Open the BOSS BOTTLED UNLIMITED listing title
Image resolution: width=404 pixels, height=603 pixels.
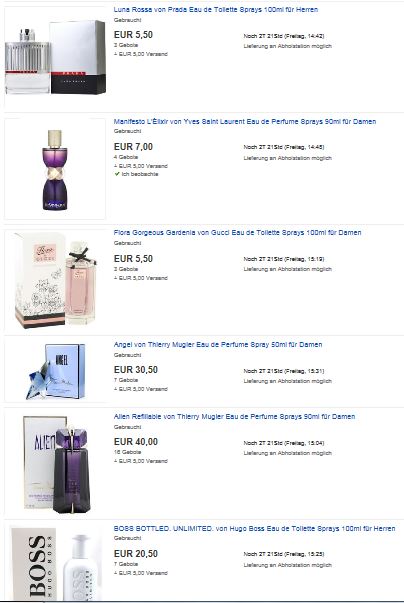click(x=254, y=529)
